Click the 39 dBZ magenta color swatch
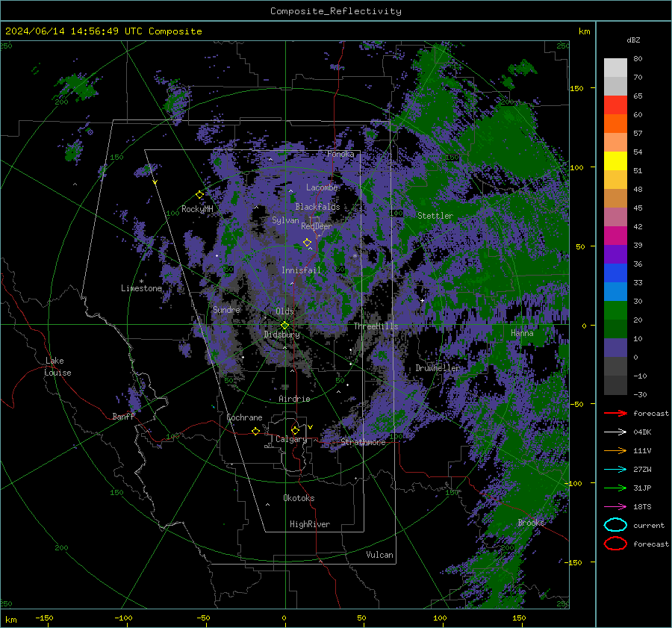The height and width of the screenshot is (628, 672). (615, 236)
